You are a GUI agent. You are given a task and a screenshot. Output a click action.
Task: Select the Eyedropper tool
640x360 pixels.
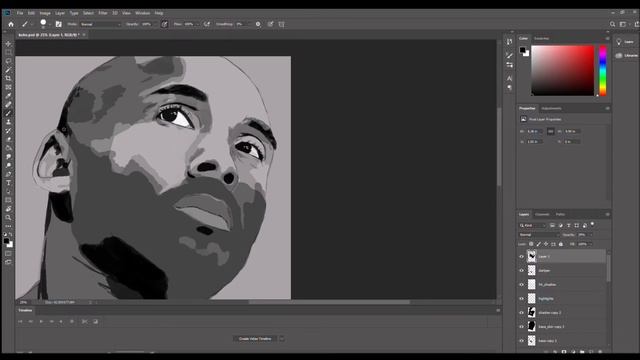point(8,96)
